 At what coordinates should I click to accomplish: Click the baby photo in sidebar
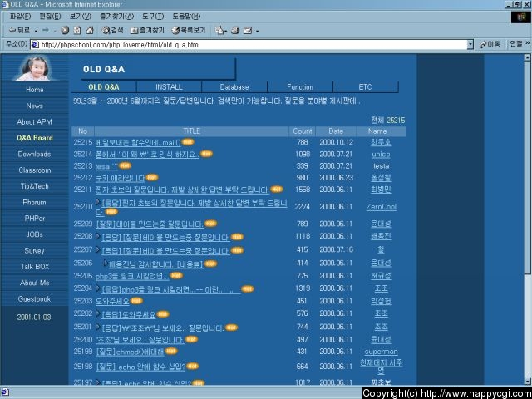(34, 68)
